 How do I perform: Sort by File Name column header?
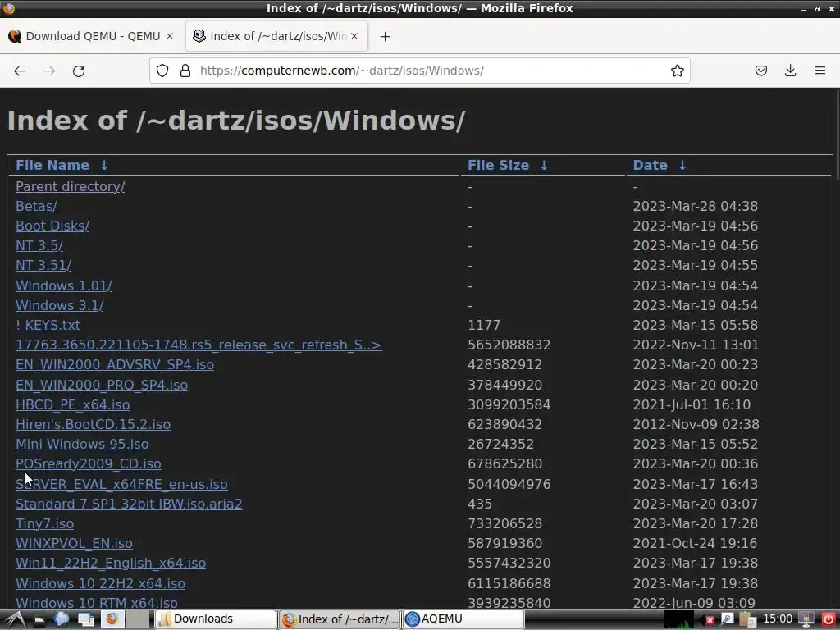pos(52,165)
